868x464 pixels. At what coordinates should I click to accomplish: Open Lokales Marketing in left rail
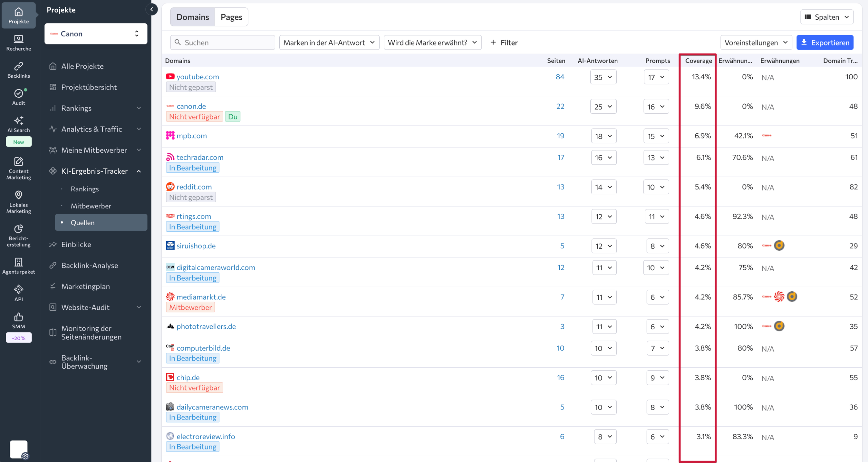coord(19,201)
